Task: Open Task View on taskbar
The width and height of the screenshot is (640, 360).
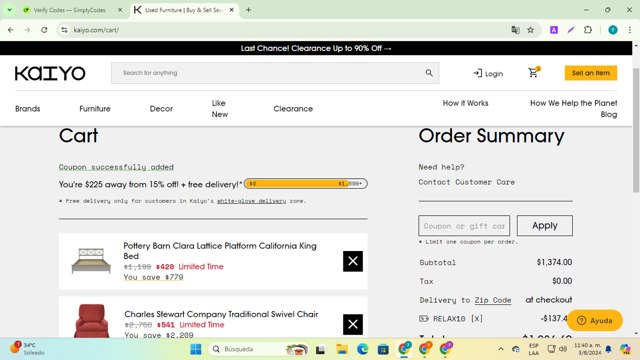Action: pos(320,349)
